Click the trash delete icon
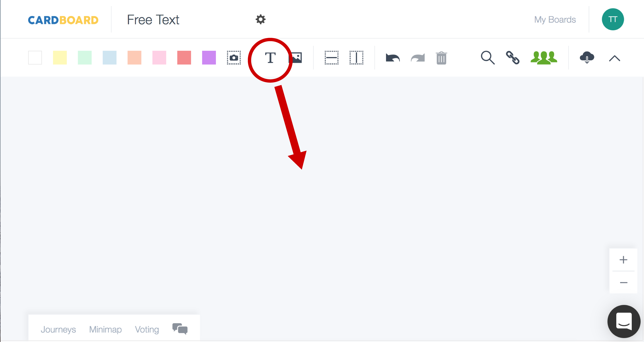 tap(441, 58)
